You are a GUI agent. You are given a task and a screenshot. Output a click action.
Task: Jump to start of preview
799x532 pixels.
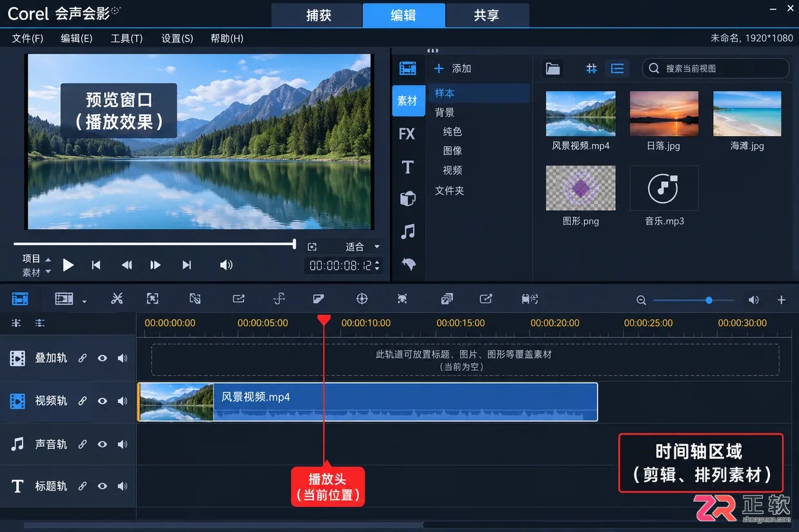click(96, 265)
